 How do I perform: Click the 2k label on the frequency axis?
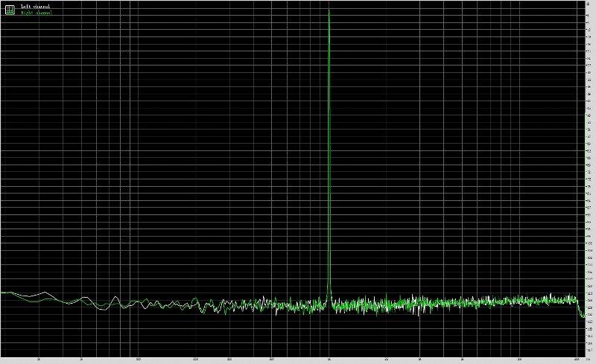[387, 360]
